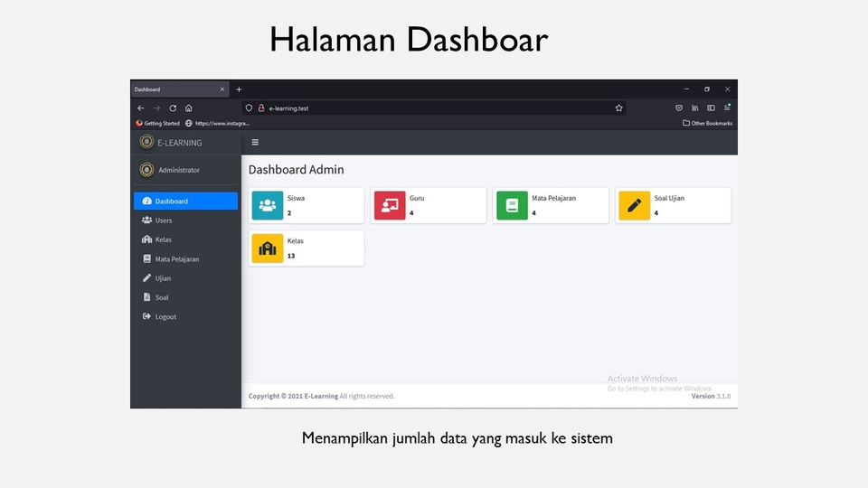
Task: Click the Mata Pelajaran card label
Action: (x=553, y=198)
